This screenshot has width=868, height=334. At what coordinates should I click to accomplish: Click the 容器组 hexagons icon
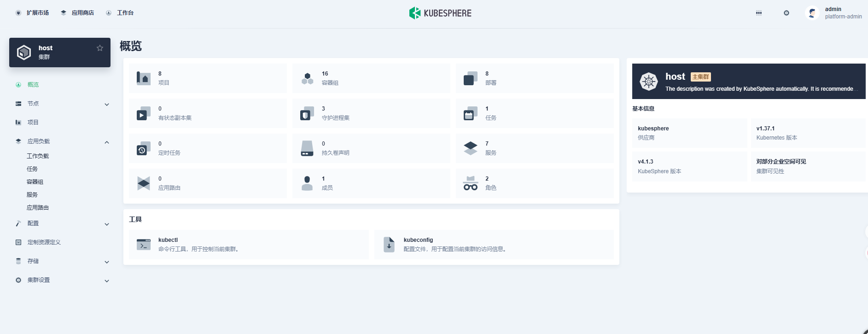[307, 78]
